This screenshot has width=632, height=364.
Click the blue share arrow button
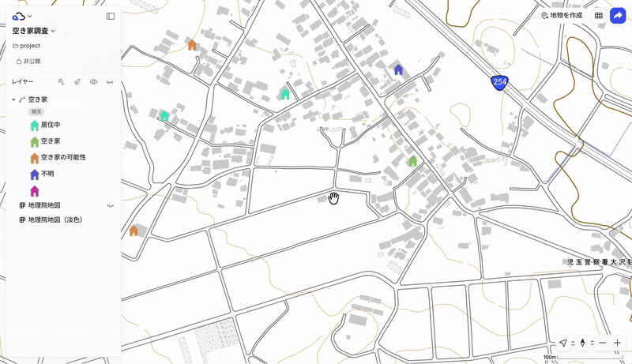[618, 16]
